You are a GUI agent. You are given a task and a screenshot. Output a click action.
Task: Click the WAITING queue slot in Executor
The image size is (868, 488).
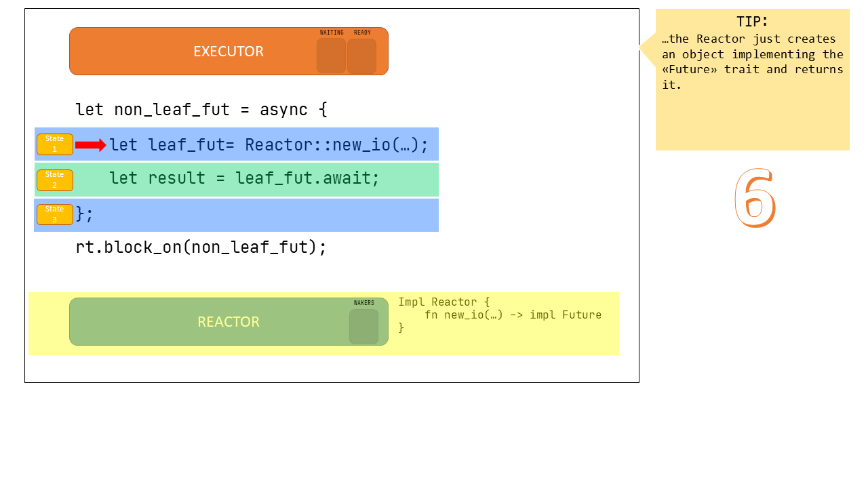coord(331,56)
